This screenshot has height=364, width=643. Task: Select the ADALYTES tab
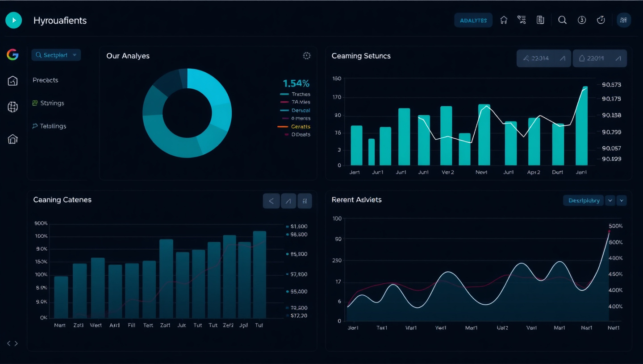473,21
